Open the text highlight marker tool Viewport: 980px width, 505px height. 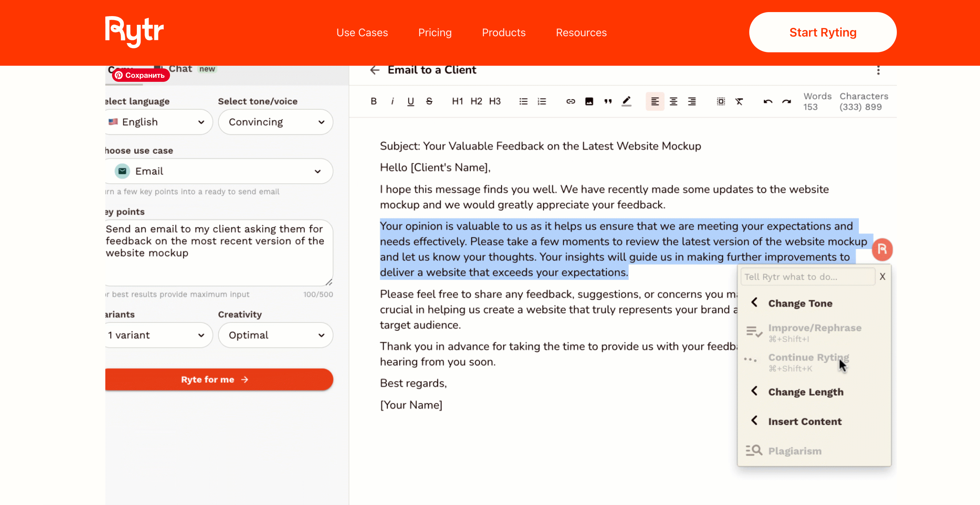click(626, 101)
